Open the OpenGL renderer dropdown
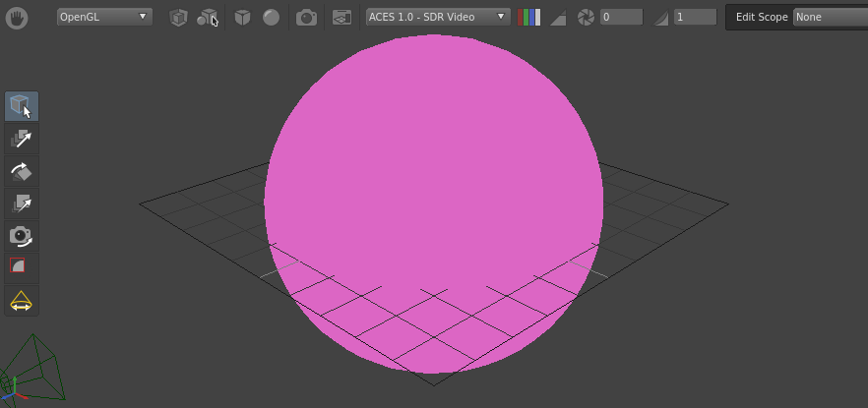This screenshot has width=868, height=408. click(103, 17)
